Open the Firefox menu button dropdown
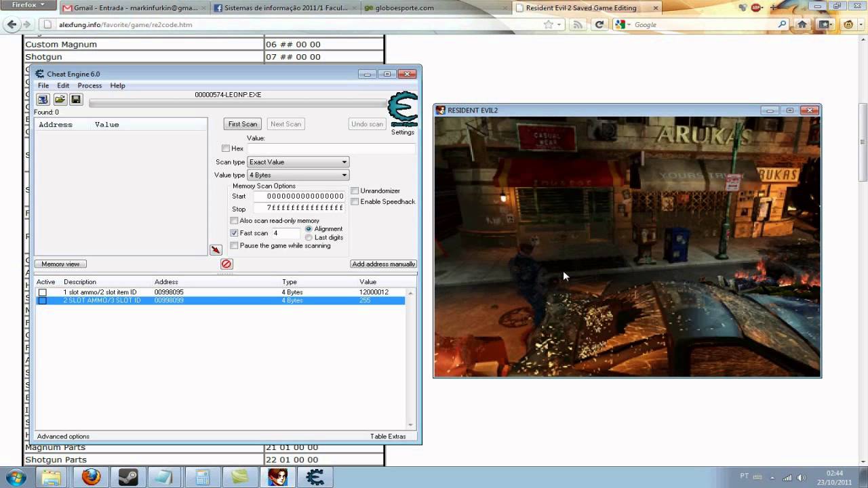Screen dimensions: 868x488 [x=28, y=5]
